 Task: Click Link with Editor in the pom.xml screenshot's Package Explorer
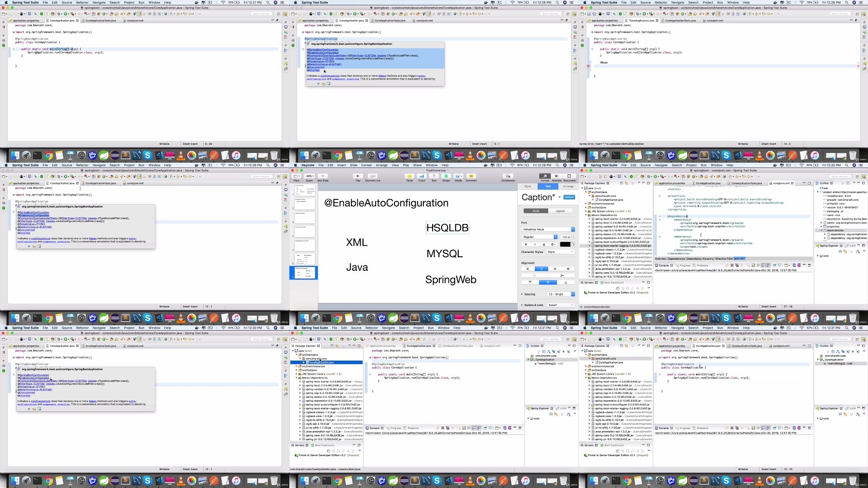pos(626,183)
